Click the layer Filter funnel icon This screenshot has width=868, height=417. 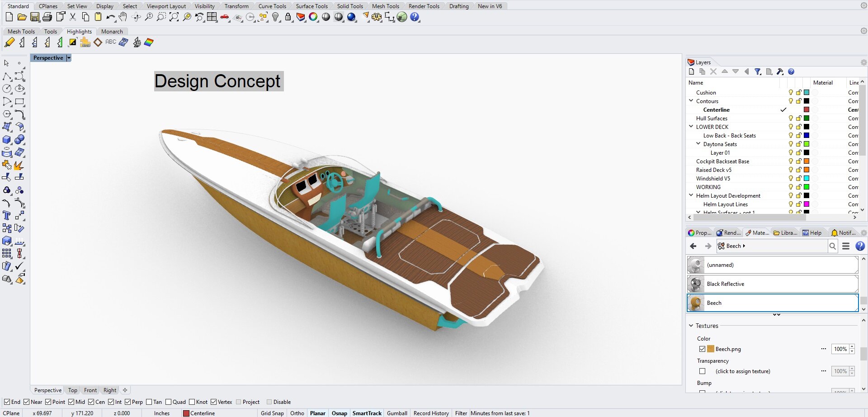[758, 71]
